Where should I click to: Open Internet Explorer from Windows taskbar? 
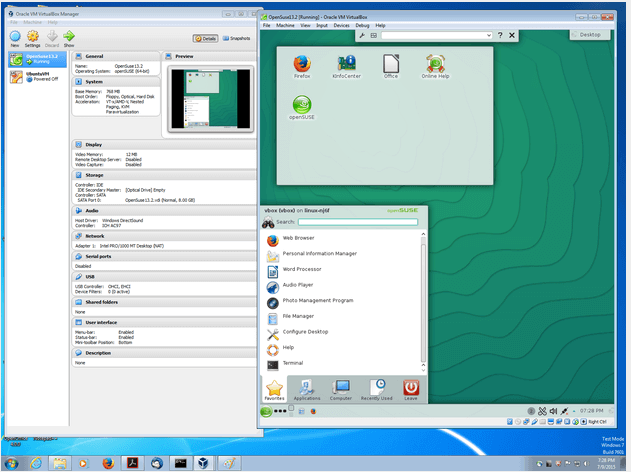pos(36,464)
